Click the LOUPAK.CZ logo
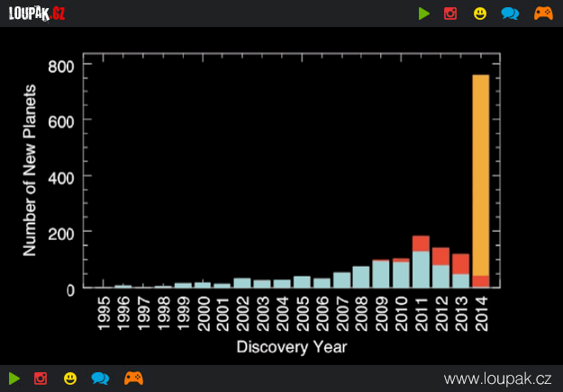The image size is (563, 392). click(x=36, y=13)
